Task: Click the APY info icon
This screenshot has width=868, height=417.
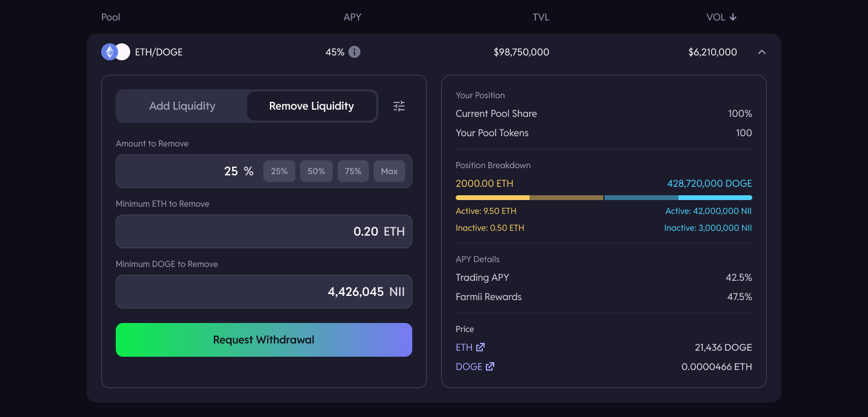Action: (354, 52)
